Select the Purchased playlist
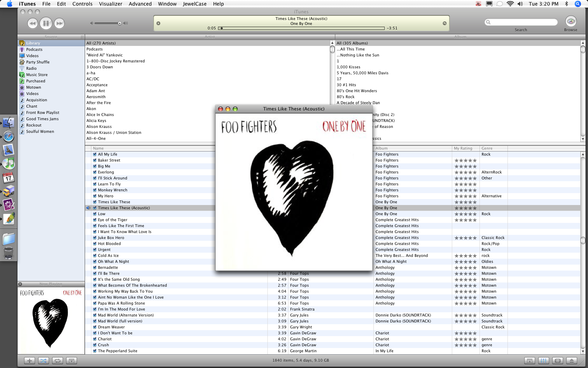Viewport: 588px width, 368px height. point(35,81)
